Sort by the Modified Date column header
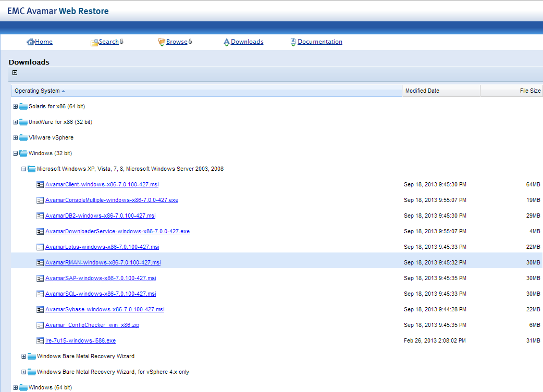Viewport: 543px width, 392px height. pyautogui.click(x=441, y=91)
